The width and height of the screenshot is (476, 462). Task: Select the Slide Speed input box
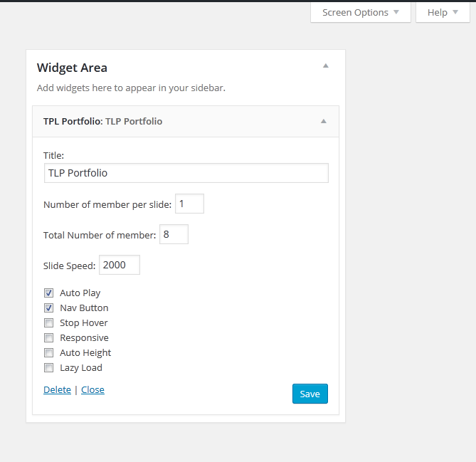(x=120, y=265)
